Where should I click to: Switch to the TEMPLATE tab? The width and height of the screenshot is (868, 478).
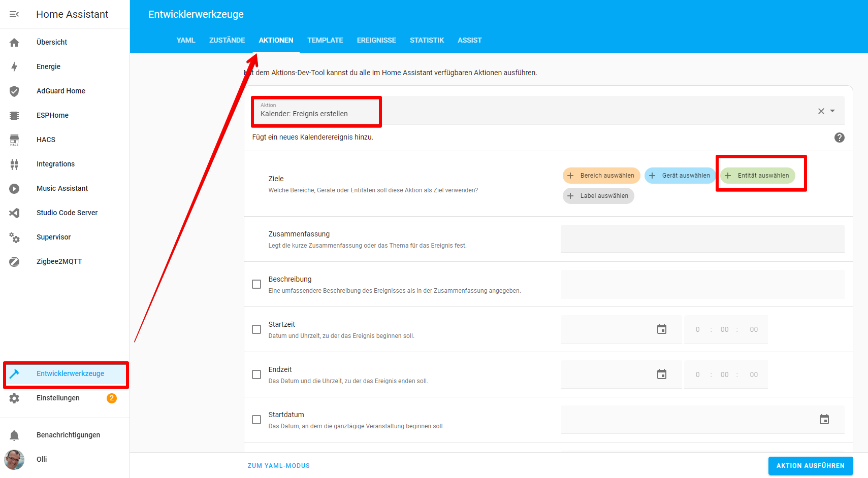pos(325,40)
